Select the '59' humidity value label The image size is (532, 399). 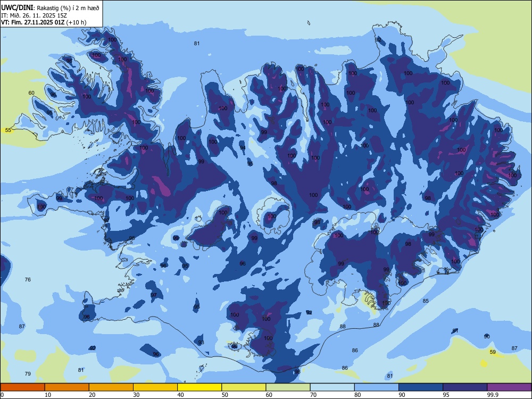(493, 352)
